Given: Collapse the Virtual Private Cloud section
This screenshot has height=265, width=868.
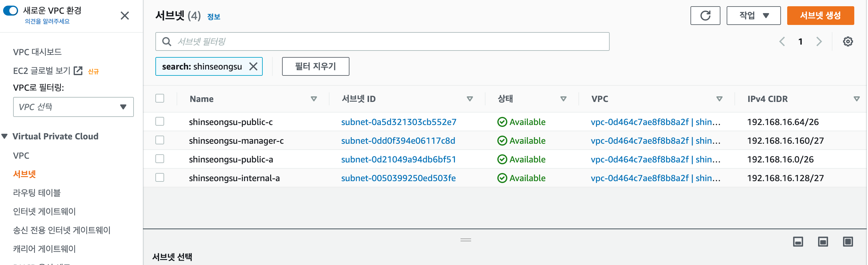Looking at the screenshot, I should click(x=5, y=136).
